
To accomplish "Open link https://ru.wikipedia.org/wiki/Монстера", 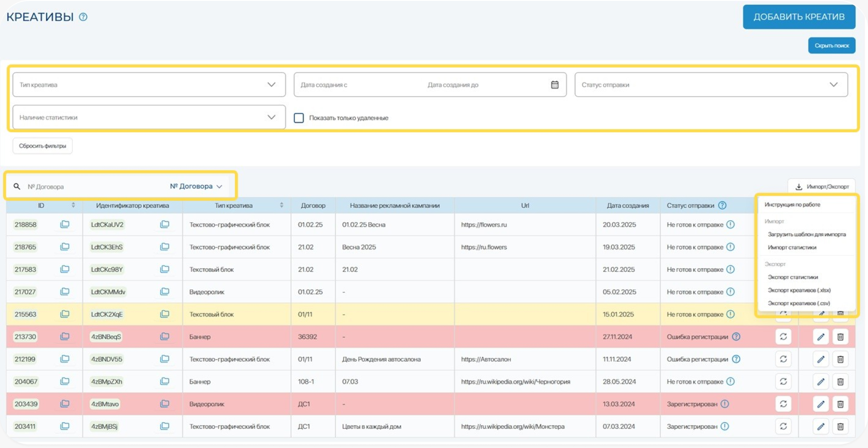I will [x=513, y=427].
